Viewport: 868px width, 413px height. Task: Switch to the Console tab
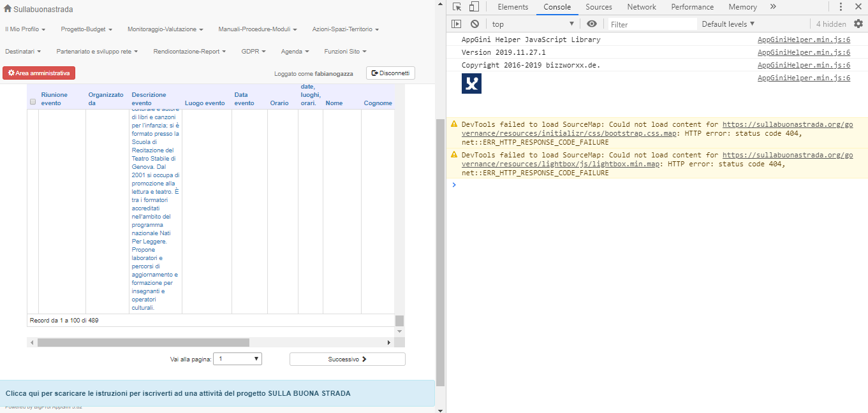[557, 7]
